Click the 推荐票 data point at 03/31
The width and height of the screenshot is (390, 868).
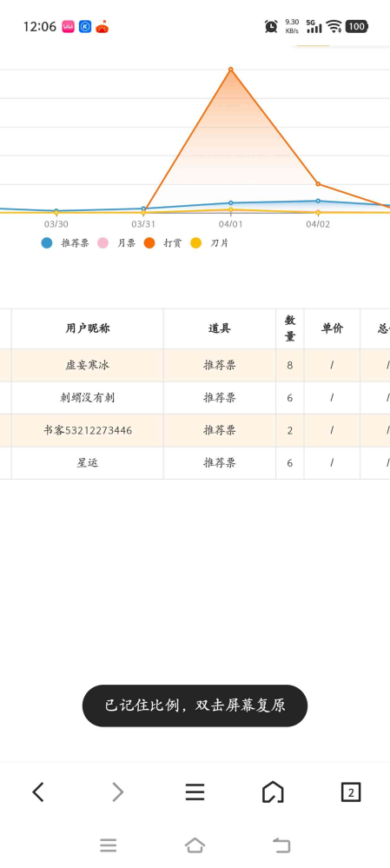click(143, 209)
